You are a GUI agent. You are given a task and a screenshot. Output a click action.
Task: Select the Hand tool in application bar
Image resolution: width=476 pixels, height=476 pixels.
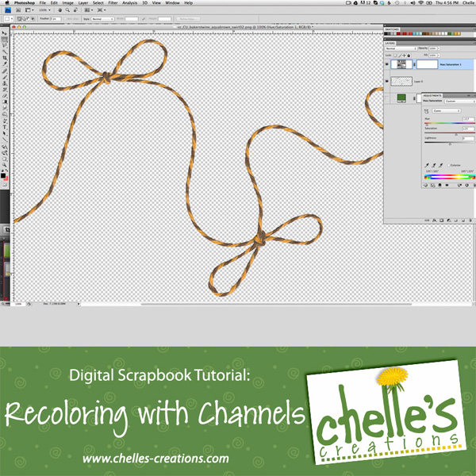coord(59,10)
